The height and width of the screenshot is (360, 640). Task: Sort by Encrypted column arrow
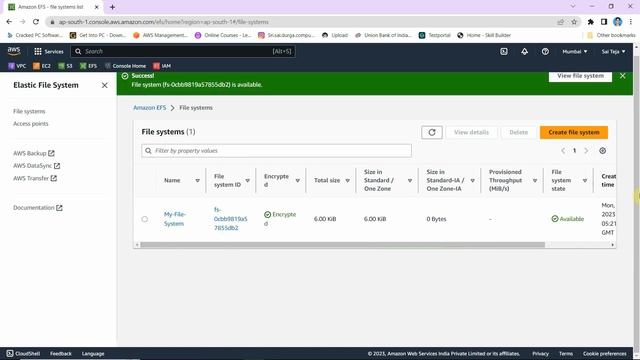[x=298, y=180]
